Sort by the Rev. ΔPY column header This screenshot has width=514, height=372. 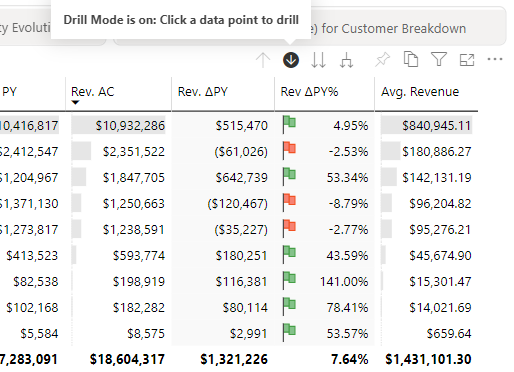point(203,92)
